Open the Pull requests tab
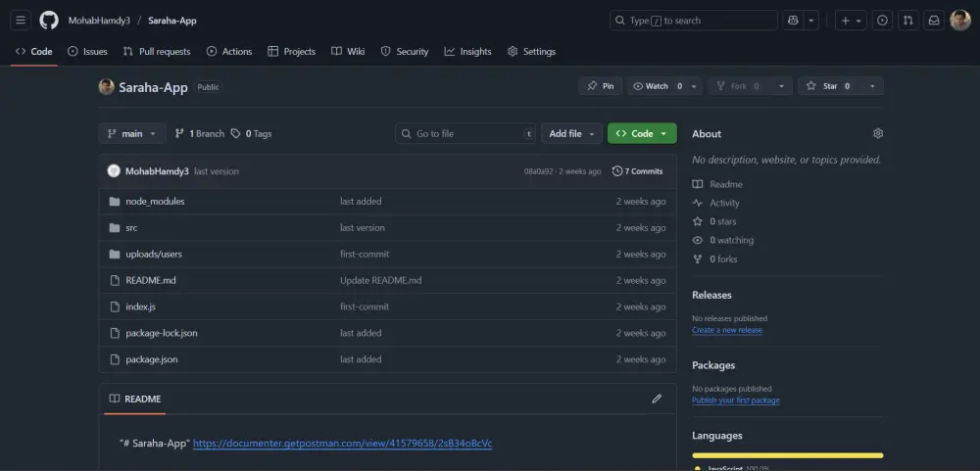Screen dimensions: 980x471 pyautogui.click(x=156, y=51)
